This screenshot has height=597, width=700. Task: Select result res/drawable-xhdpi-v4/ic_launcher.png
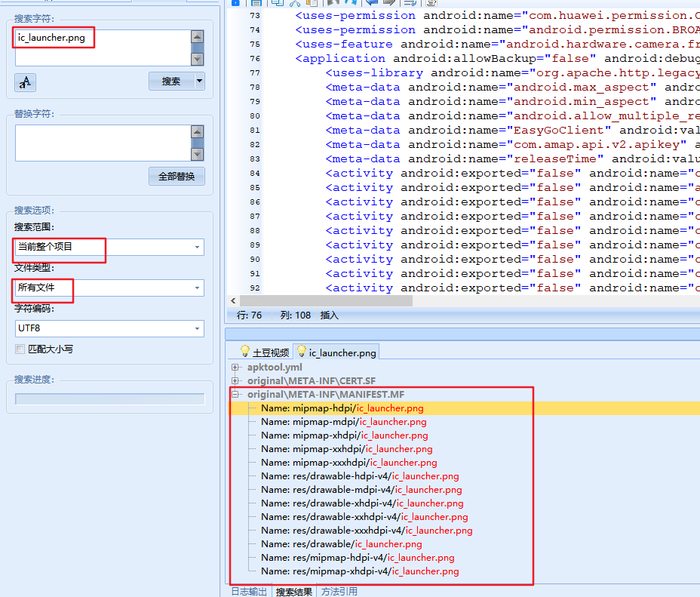[362, 503]
